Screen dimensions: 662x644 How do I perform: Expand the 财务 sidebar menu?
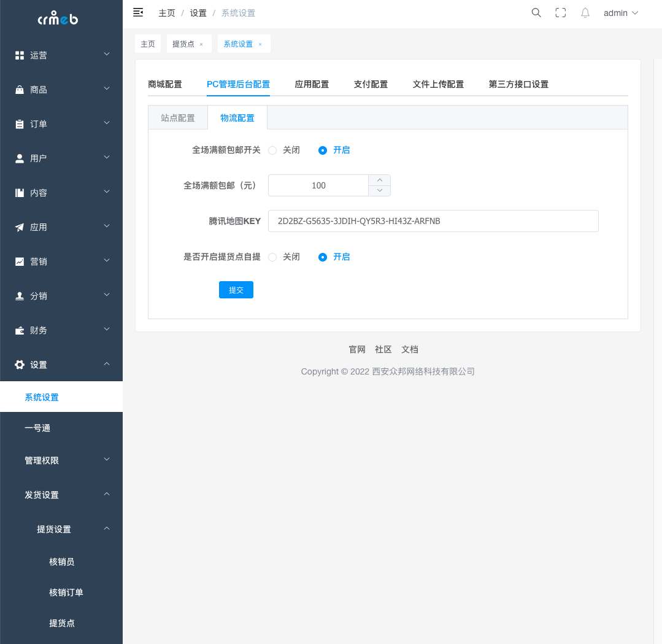click(x=107, y=329)
